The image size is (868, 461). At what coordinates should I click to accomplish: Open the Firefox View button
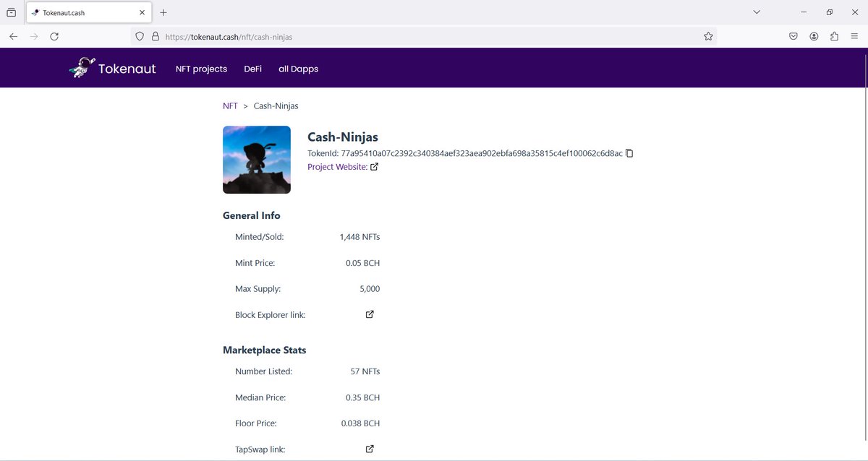11,12
